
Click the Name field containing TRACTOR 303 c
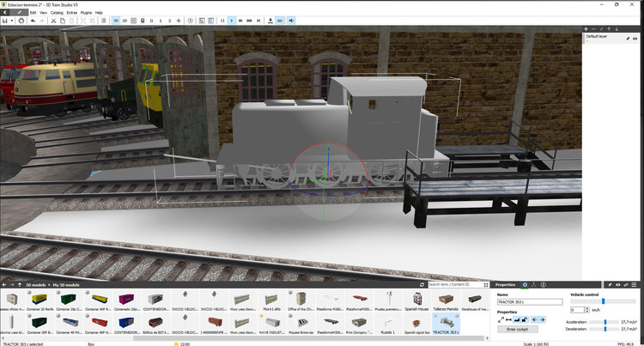point(529,302)
